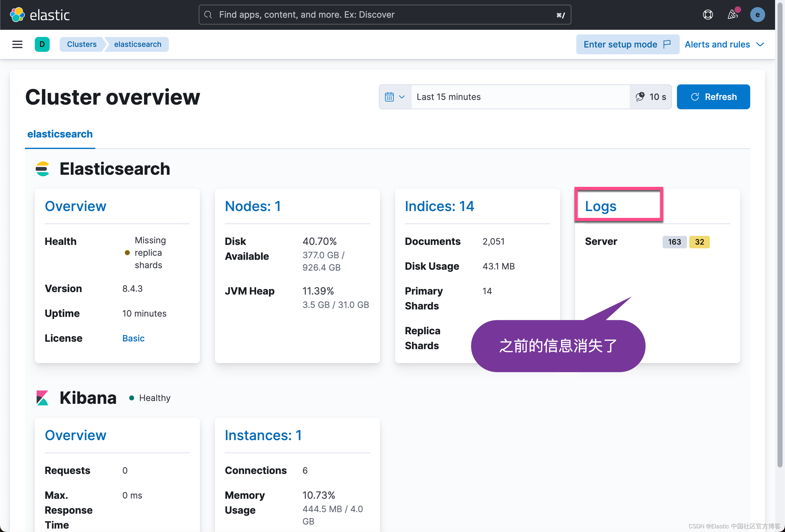This screenshot has width=785, height=532.
Task: Click inside the Find apps search field
Action: (x=338, y=15)
